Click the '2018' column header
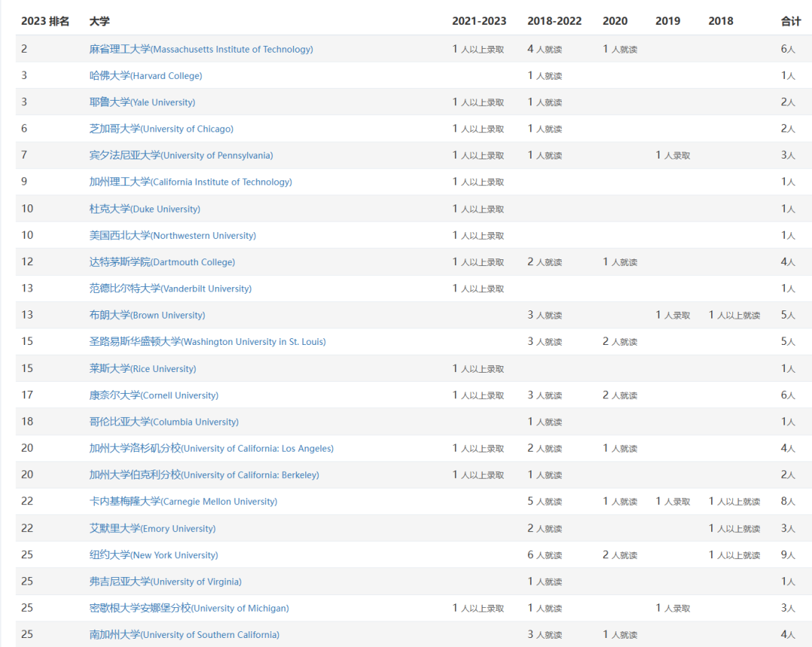The image size is (812, 647). coord(721,21)
